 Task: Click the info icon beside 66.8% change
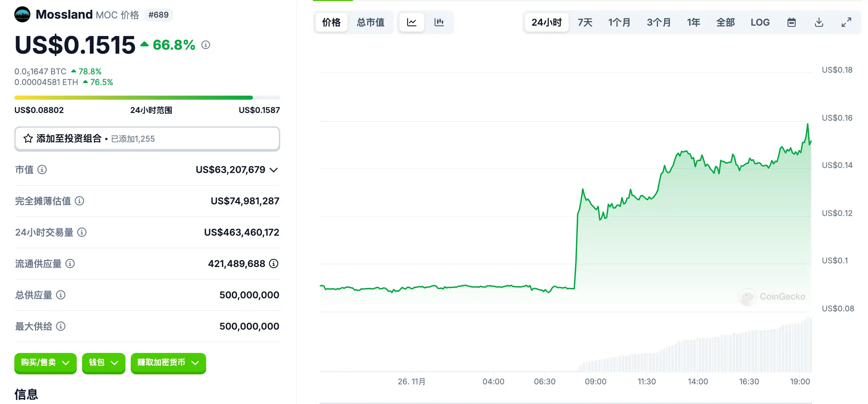pos(205,45)
